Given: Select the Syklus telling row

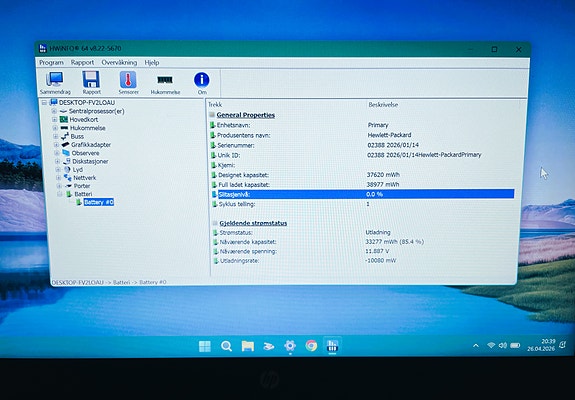Looking at the screenshot, I should (x=362, y=204).
